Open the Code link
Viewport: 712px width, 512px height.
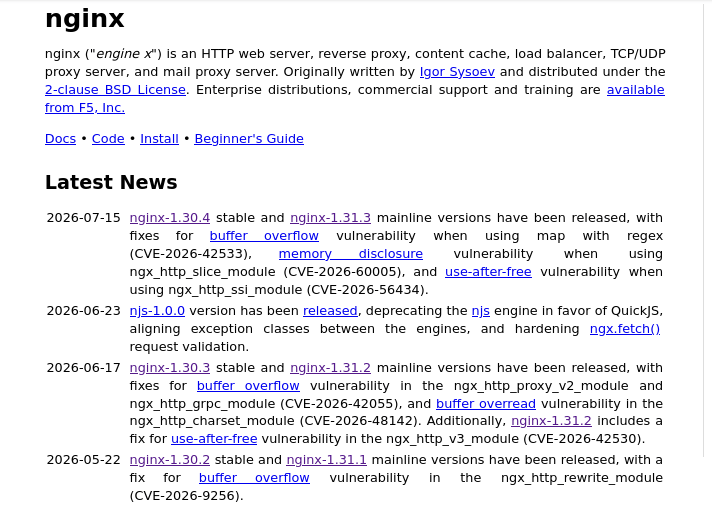(x=108, y=138)
